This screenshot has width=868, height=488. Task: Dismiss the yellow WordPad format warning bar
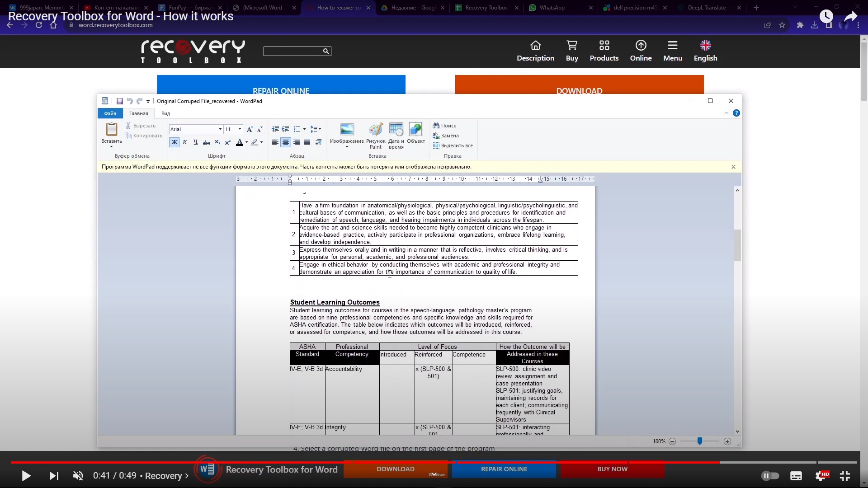[x=733, y=167]
